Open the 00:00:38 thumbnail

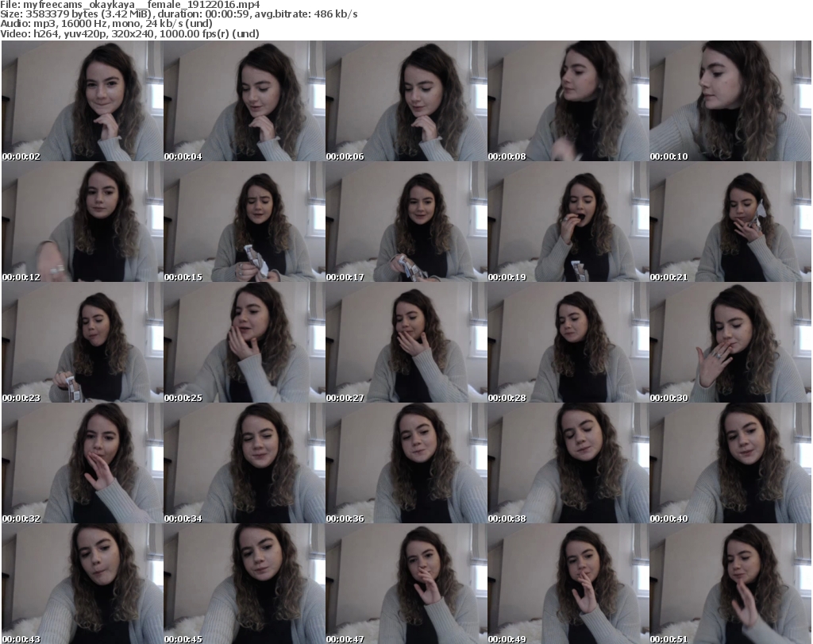click(x=568, y=464)
